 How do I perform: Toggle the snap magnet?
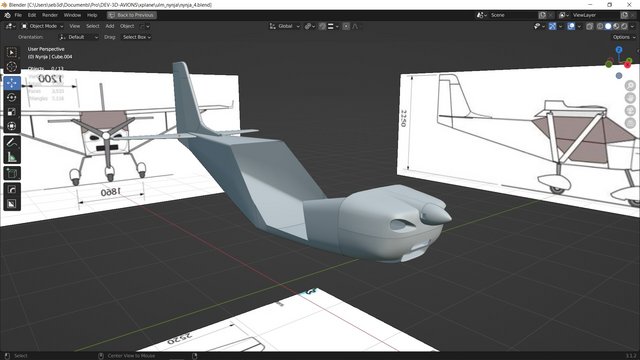(x=322, y=26)
